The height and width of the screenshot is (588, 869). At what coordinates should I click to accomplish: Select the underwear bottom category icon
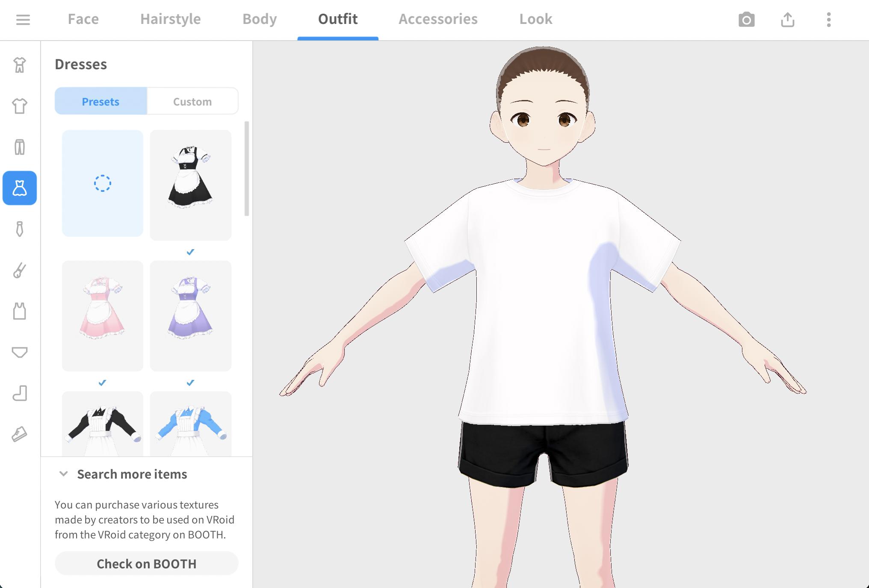[20, 352]
